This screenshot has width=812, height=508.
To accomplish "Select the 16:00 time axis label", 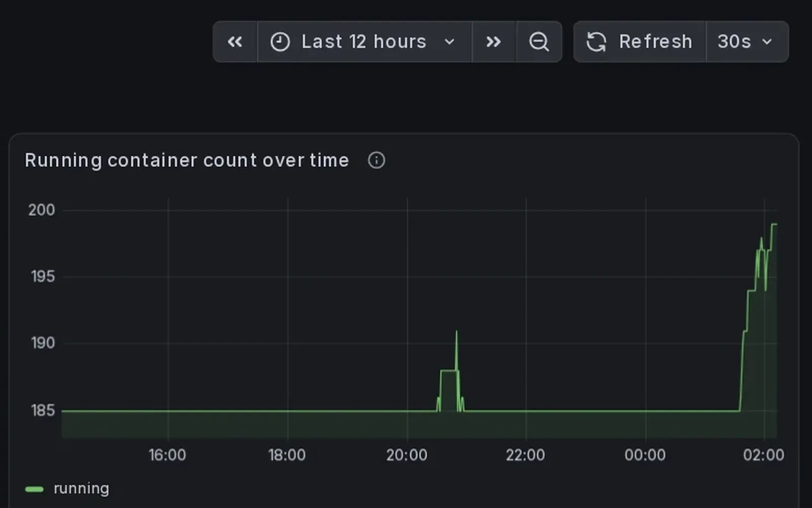I will point(167,455).
